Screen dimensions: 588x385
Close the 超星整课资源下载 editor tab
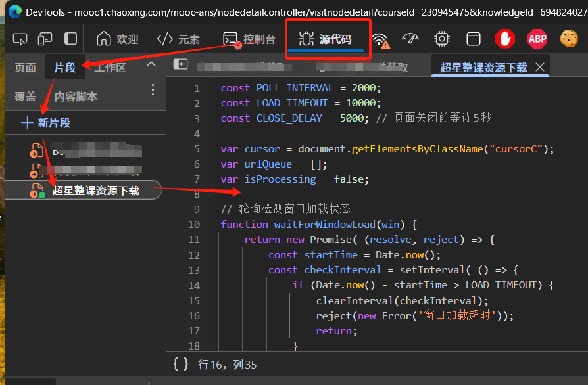[540, 67]
